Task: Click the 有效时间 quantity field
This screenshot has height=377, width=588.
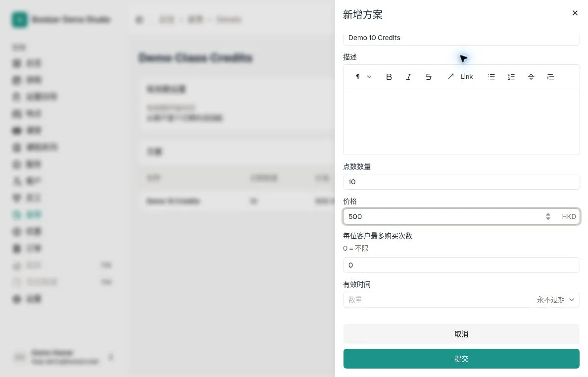Action: [x=437, y=300]
